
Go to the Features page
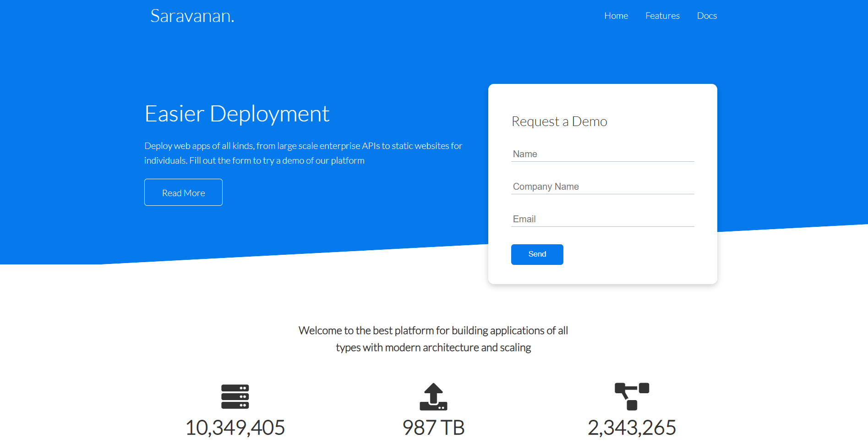pos(662,16)
